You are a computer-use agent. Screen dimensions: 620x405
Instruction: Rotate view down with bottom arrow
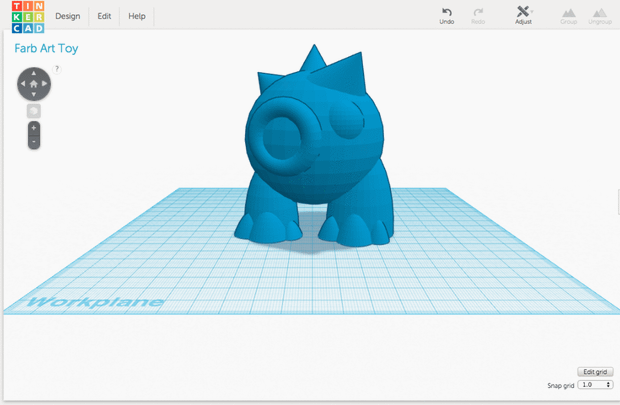[34, 95]
